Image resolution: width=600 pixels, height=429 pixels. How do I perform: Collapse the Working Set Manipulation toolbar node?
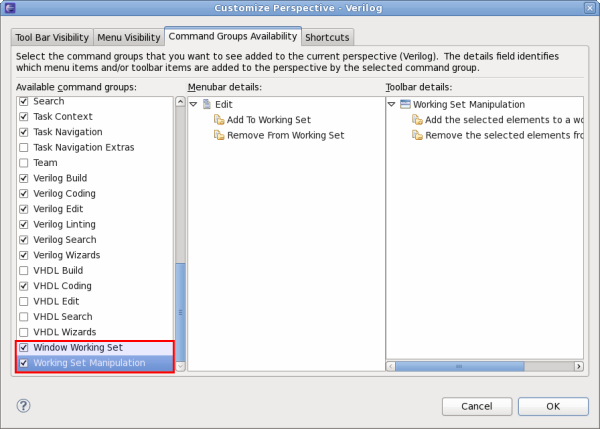pos(391,104)
